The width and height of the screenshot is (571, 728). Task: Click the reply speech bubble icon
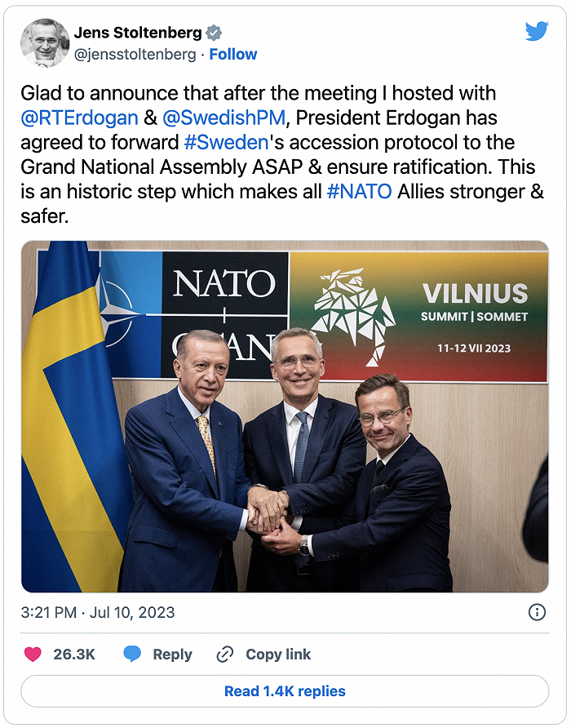click(132, 654)
